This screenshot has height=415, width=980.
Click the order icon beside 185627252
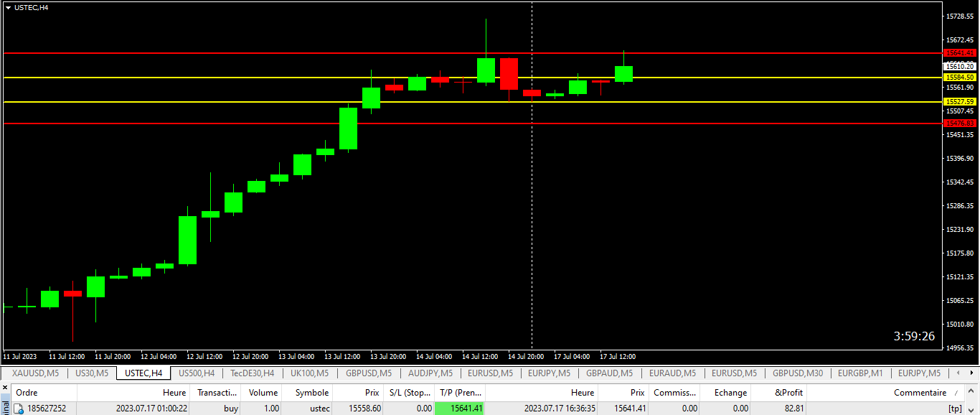tap(19, 409)
